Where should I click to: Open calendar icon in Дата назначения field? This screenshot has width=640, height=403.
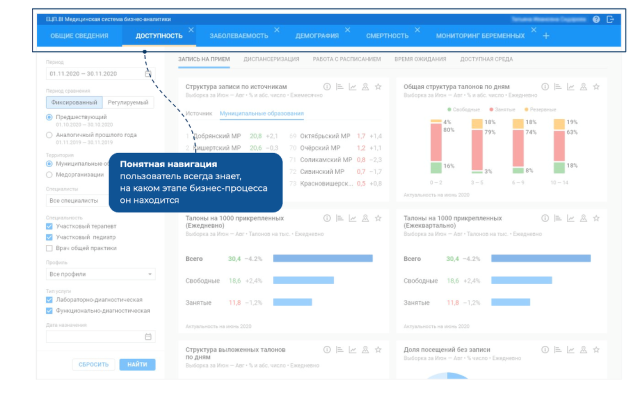pos(148,337)
